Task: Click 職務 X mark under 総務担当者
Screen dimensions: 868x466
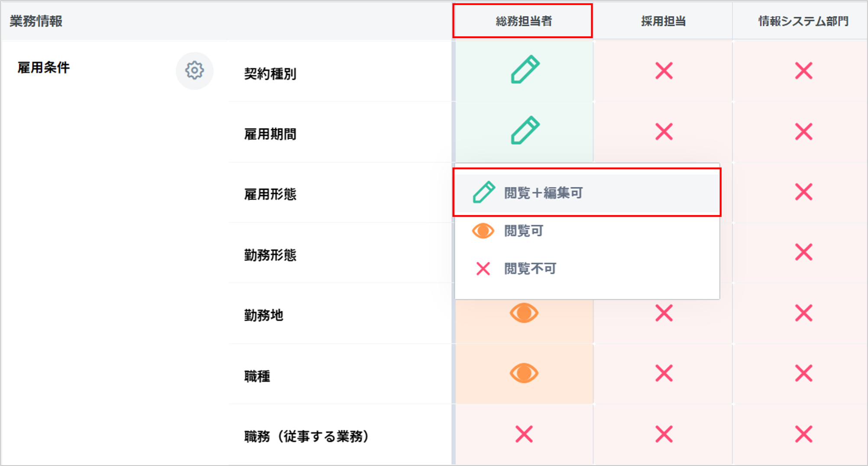Action: click(524, 434)
